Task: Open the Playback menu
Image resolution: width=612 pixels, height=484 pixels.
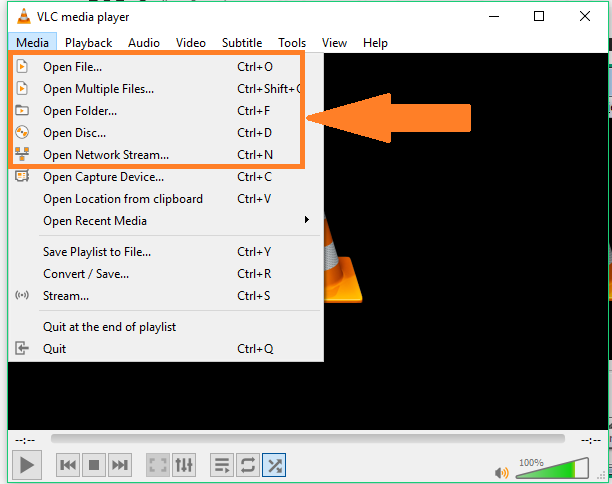Action: point(89,43)
